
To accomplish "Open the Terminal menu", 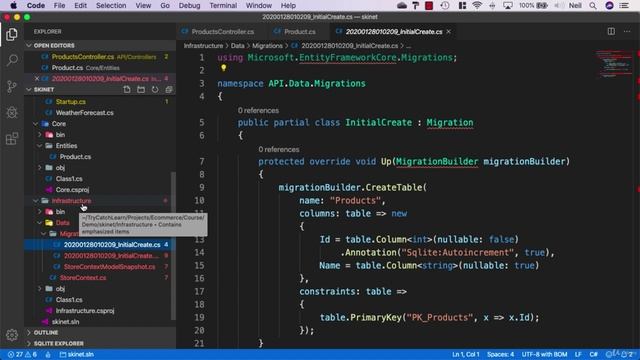I will click(223, 5).
